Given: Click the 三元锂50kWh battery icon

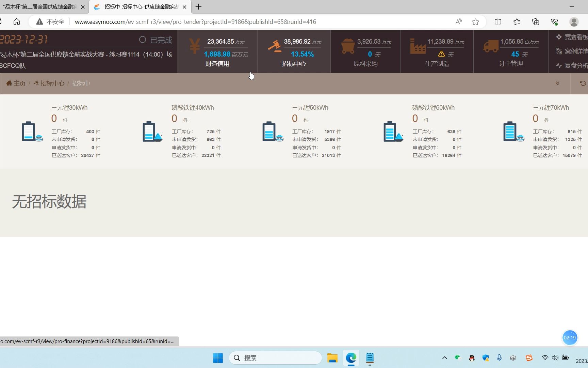Looking at the screenshot, I should [273, 132].
